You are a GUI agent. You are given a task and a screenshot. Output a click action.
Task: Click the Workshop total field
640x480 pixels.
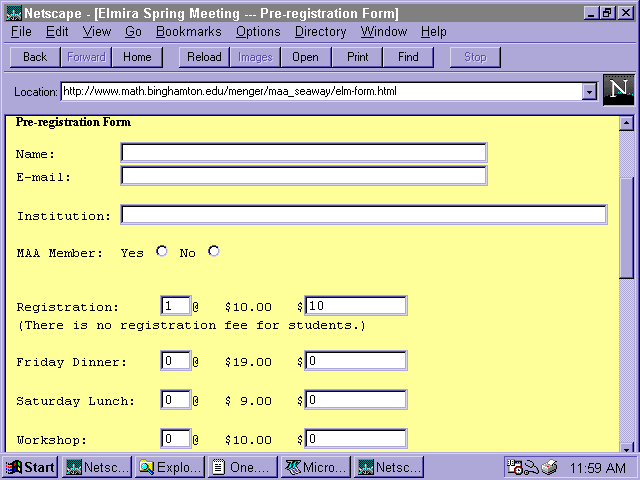356,439
